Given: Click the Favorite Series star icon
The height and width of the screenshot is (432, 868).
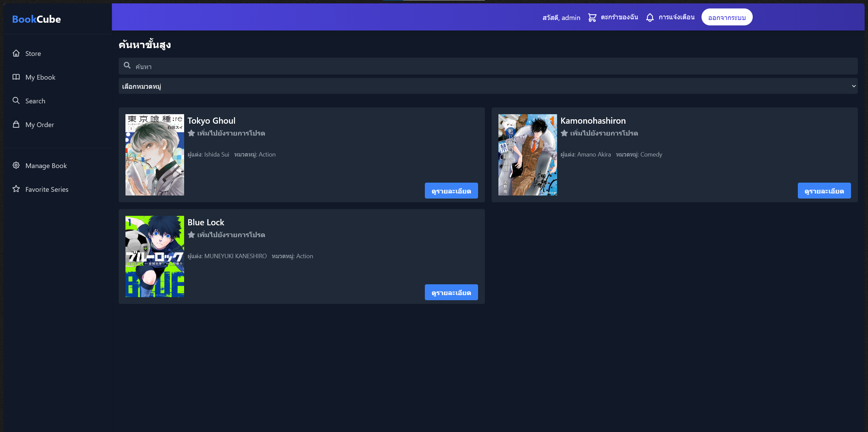Looking at the screenshot, I should pyautogui.click(x=16, y=189).
